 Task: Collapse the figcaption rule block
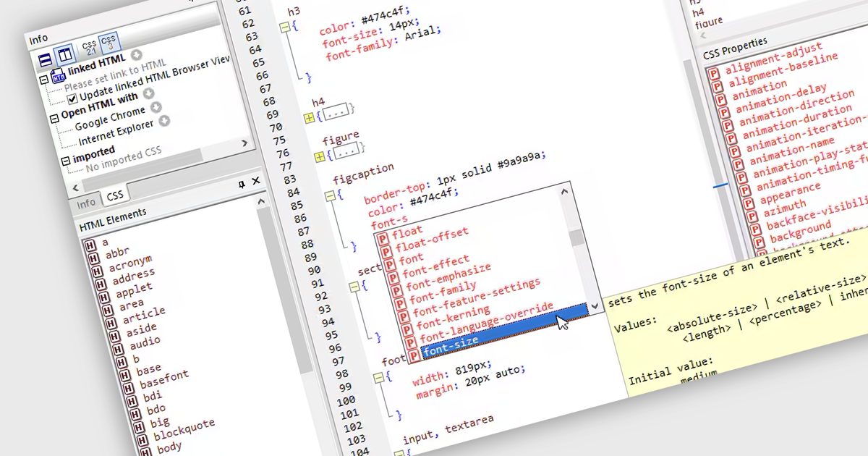pyautogui.click(x=330, y=195)
